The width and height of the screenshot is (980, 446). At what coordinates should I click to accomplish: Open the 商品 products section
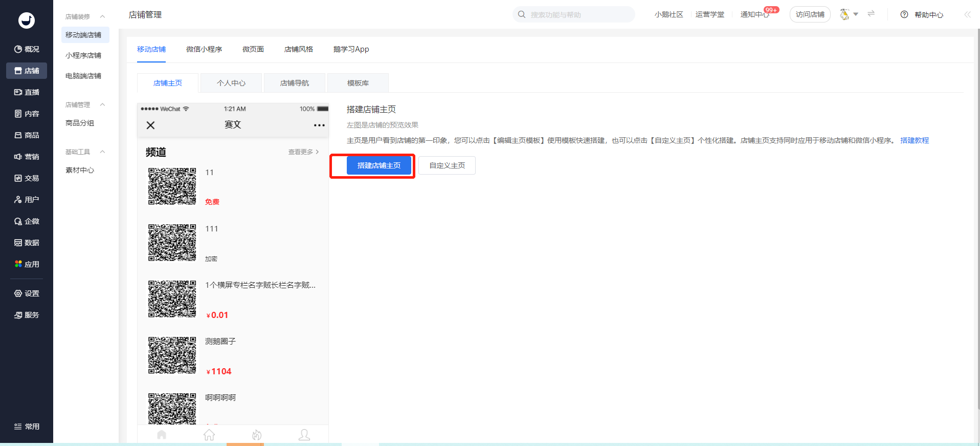tap(27, 135)
